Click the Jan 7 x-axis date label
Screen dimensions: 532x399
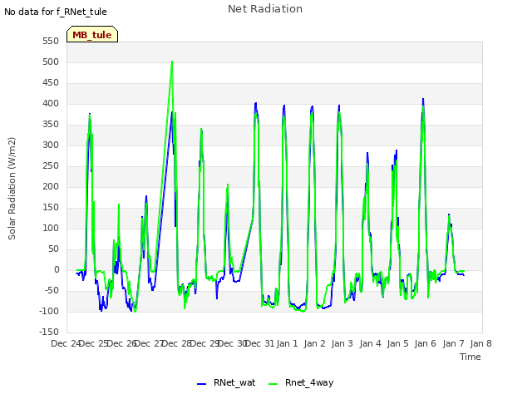tap(453, 343)
